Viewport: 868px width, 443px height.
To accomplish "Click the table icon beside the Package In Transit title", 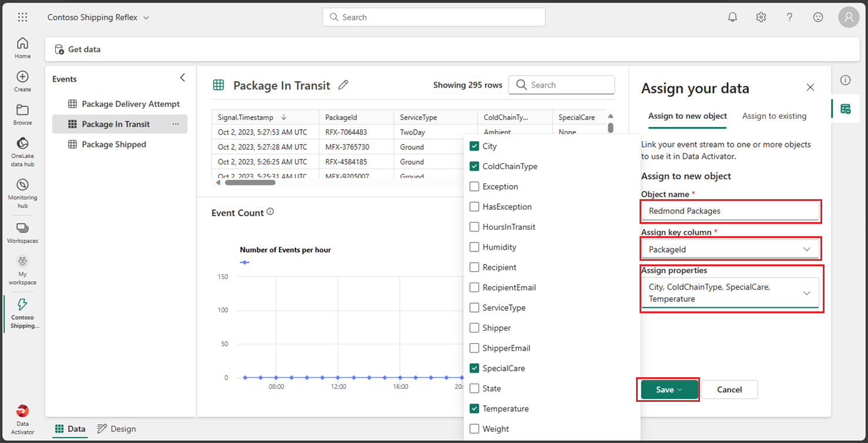I will click(x=218, y=85).
